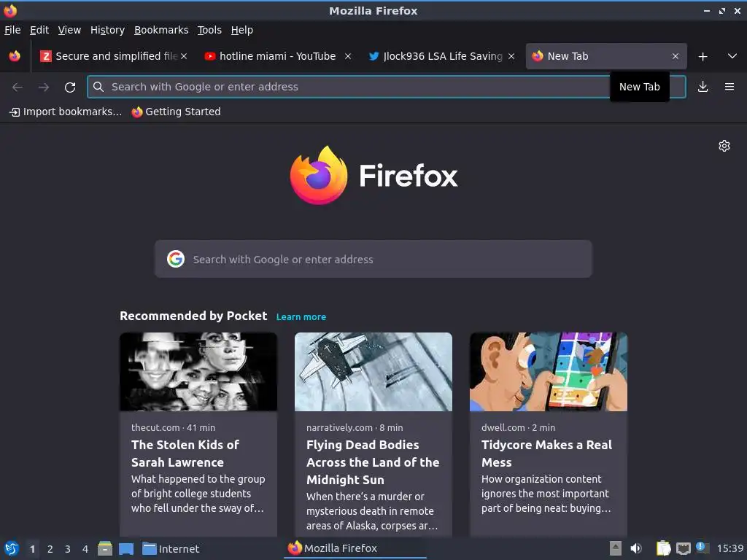Switch to workspace 4 in taskbar
Viewport: 747px width, 560px height.
pos(85,549)
